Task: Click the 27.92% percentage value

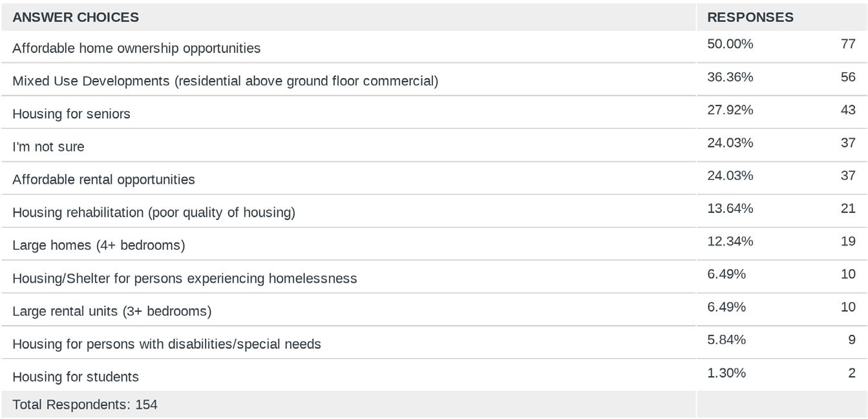Action: click(x=730, y=110)
